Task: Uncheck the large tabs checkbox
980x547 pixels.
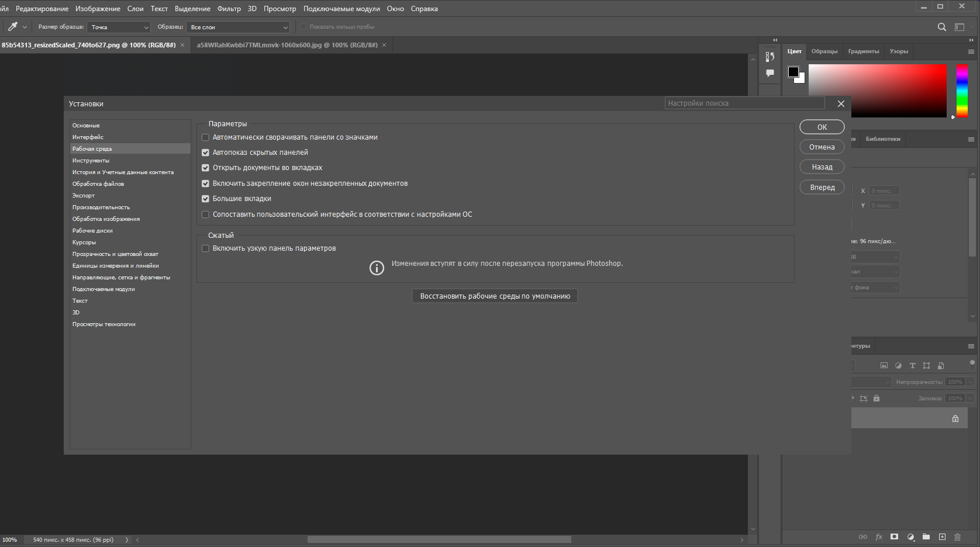Action: point(205,199)
